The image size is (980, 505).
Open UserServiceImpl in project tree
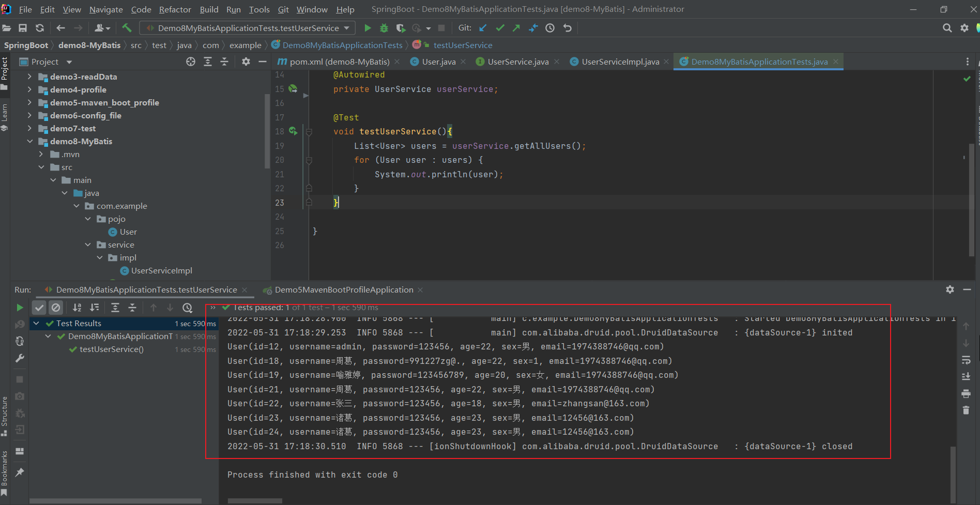click(161, 270)
